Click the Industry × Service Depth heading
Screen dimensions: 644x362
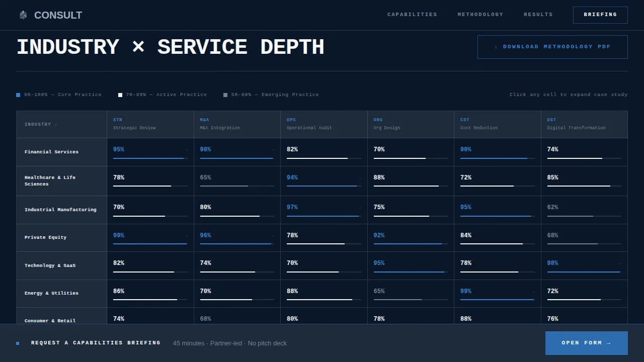tap(171, 47)
